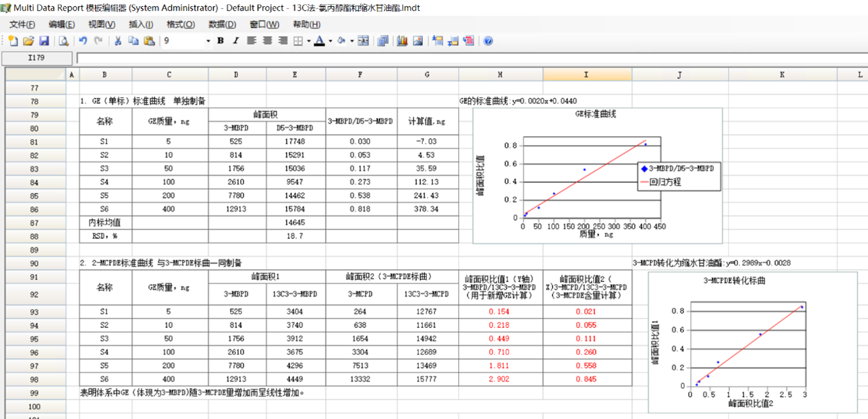Paste from the clipboard
The image size is (868, 419).
point(148,41)
